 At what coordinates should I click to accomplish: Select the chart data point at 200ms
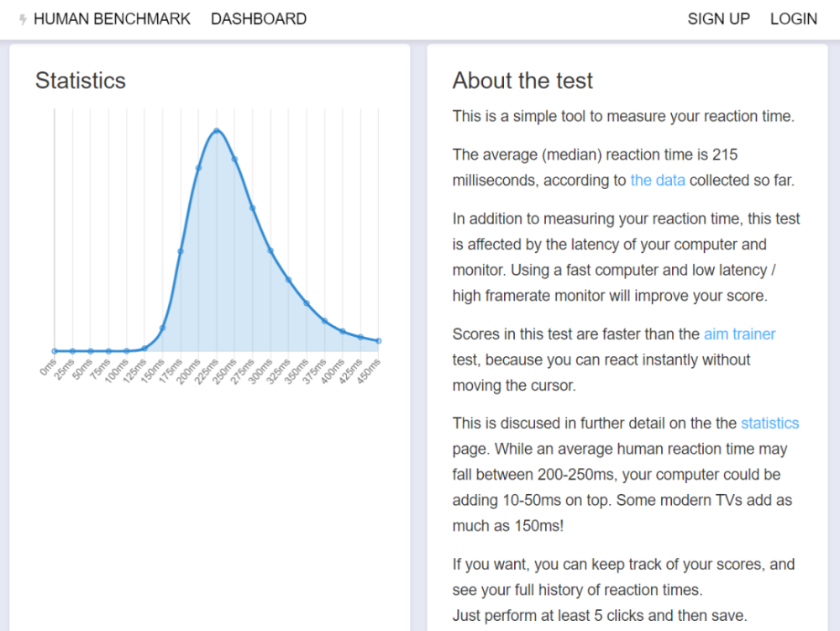click(198, 168)
